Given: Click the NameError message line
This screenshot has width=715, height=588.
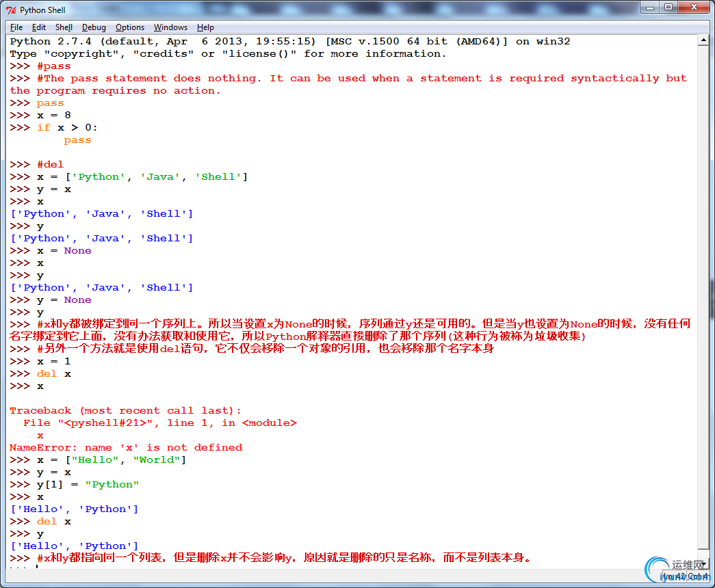Looking at the screenshot, I should tap(126, 448).
